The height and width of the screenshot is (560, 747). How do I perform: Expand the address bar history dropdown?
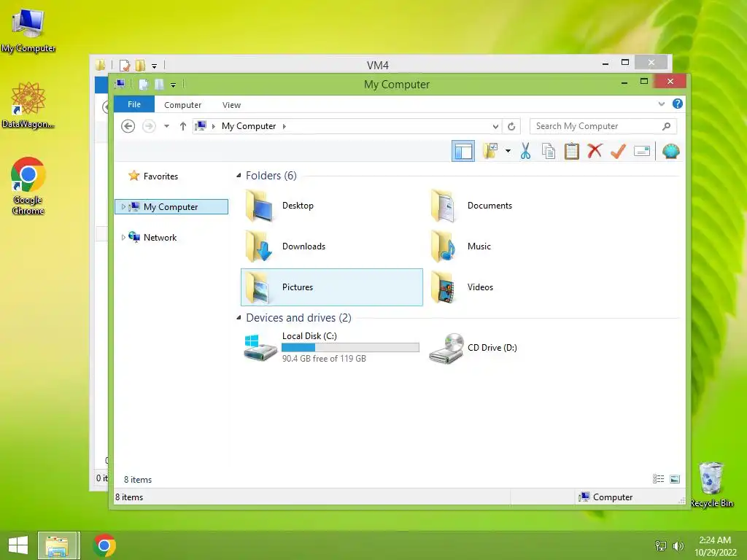(495, 126)
